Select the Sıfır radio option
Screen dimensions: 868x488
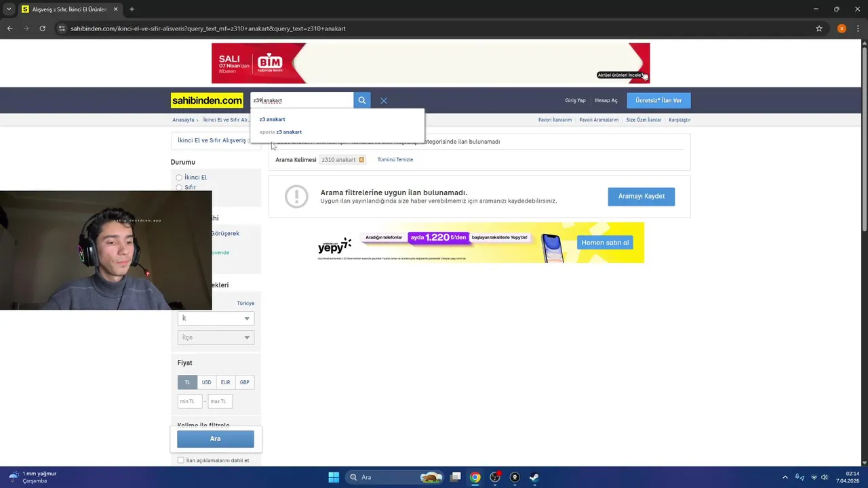(179, 187)
